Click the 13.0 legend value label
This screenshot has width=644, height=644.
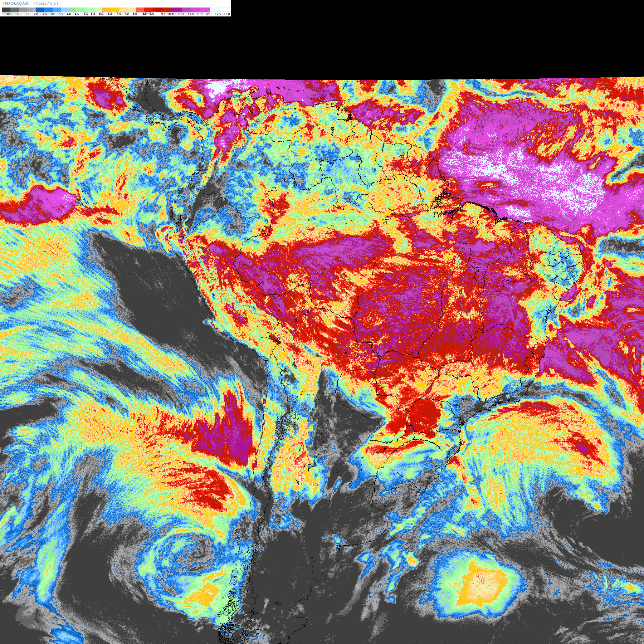click(227, 14)
